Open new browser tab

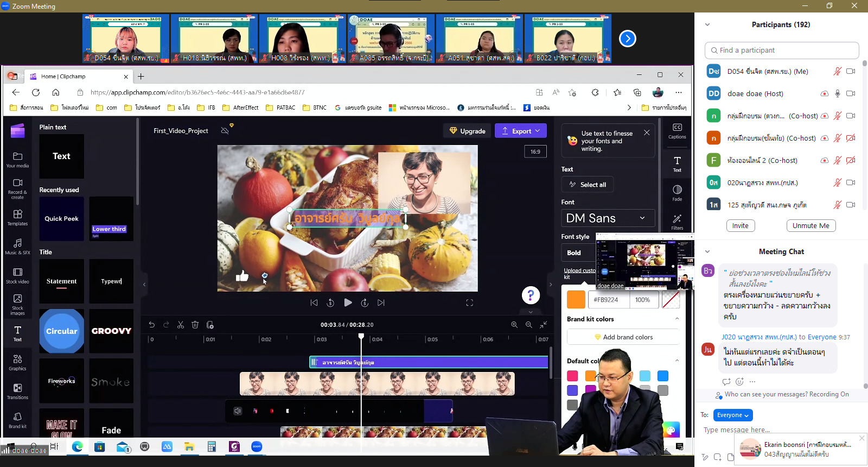coord(141,77)
